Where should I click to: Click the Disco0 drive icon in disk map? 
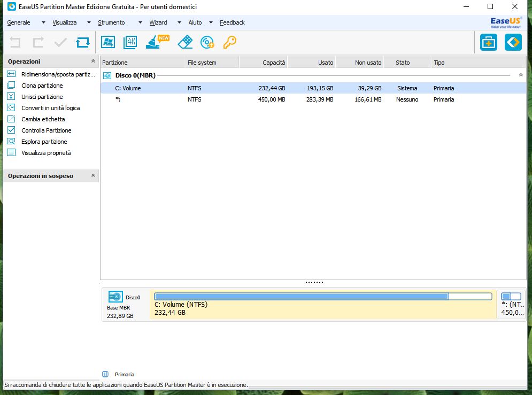[x=115, y=297]
